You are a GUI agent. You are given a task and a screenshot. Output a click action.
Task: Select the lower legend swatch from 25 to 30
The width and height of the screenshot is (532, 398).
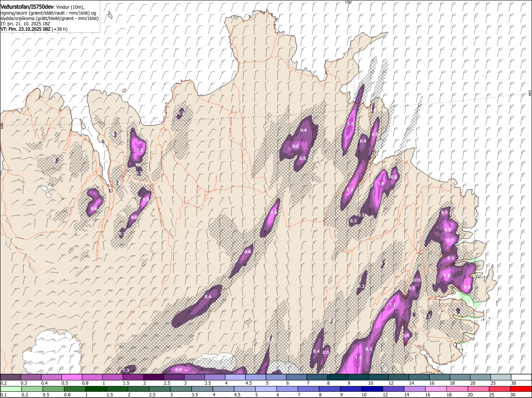coord(500,389)
